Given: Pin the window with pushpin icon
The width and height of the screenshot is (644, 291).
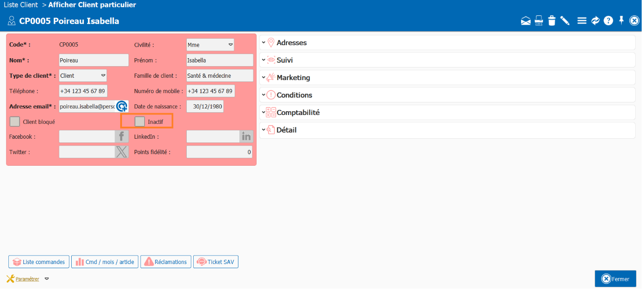Looking at the screenshot, I should click(x=621, y=20).
